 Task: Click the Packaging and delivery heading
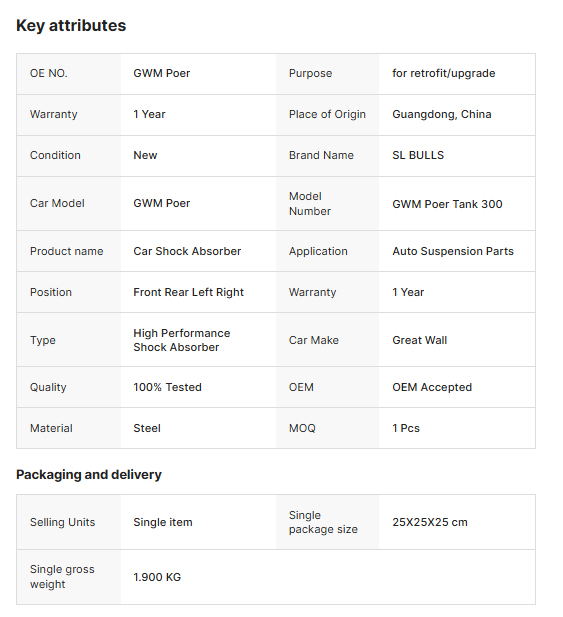tap(89, 475)
